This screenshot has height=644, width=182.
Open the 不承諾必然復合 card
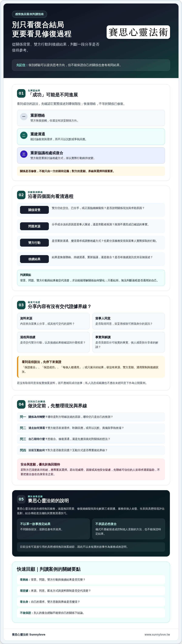(129, 529)
